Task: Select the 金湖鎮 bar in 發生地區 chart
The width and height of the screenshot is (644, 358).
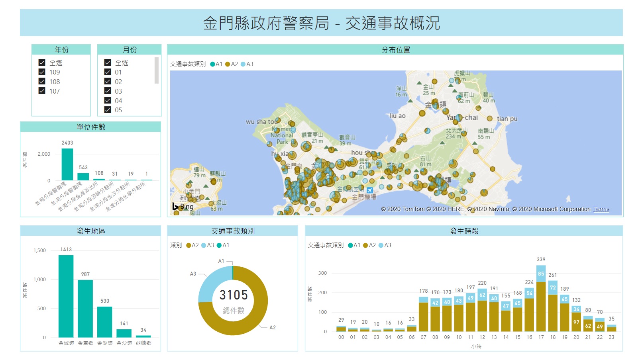Action: click(105, 322)
